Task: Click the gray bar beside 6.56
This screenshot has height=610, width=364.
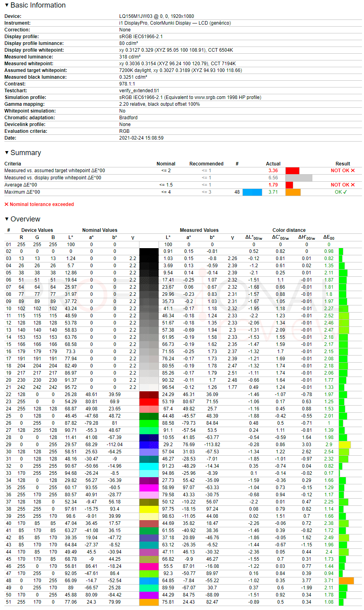Action: [x=299, y=178]
